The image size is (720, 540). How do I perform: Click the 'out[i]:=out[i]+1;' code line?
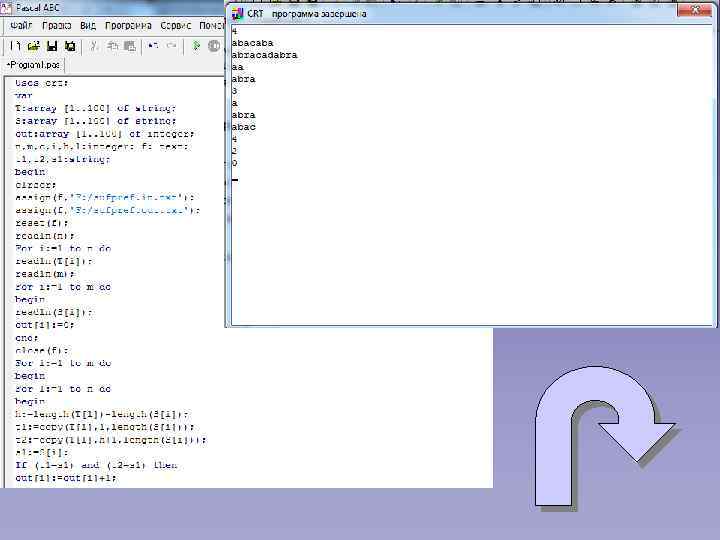tap(66, 478)
